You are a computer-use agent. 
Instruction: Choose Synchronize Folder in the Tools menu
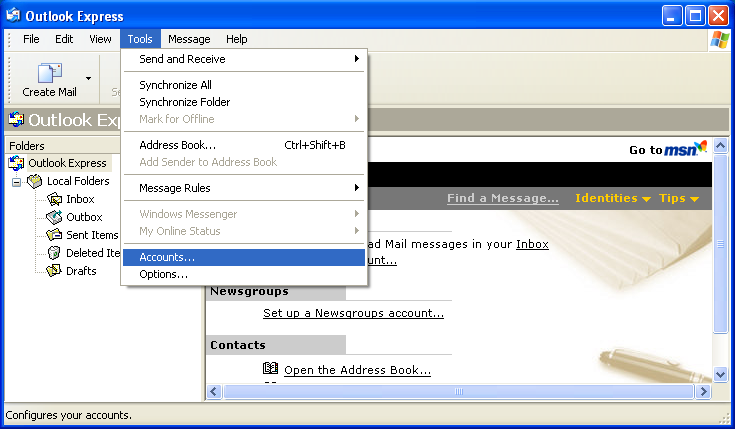coord(244,102)
